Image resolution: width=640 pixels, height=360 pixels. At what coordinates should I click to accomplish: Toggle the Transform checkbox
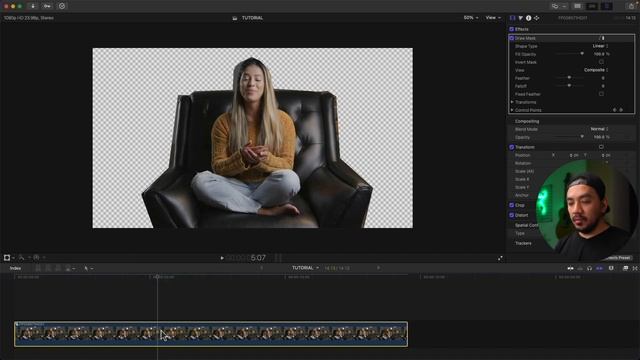pyautogui.click(x=511, y=147)
